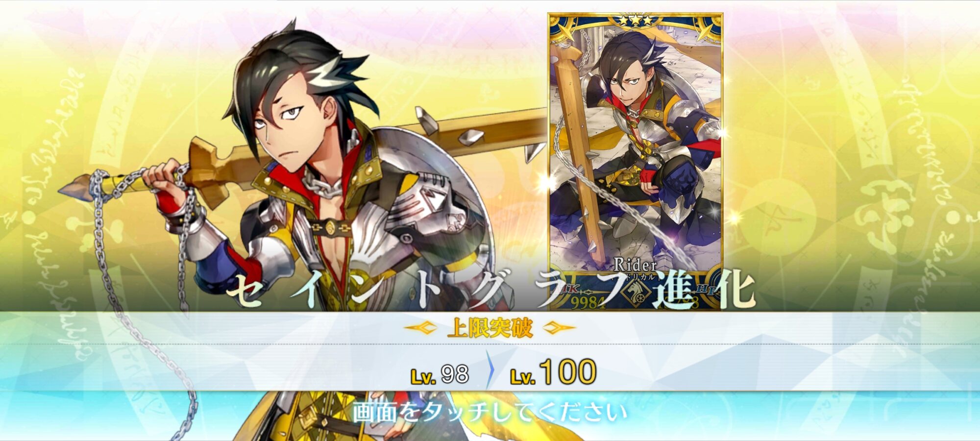Viewport: 980px width, 441px height.
Task: Click the right golden ornament beside 上限突破
Action: pos(560,327)
